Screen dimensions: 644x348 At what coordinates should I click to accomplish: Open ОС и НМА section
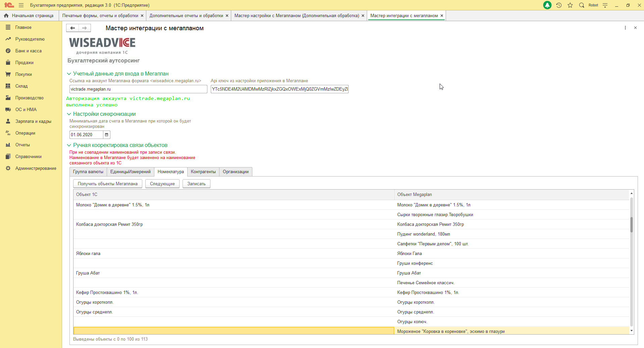point(26,109)
